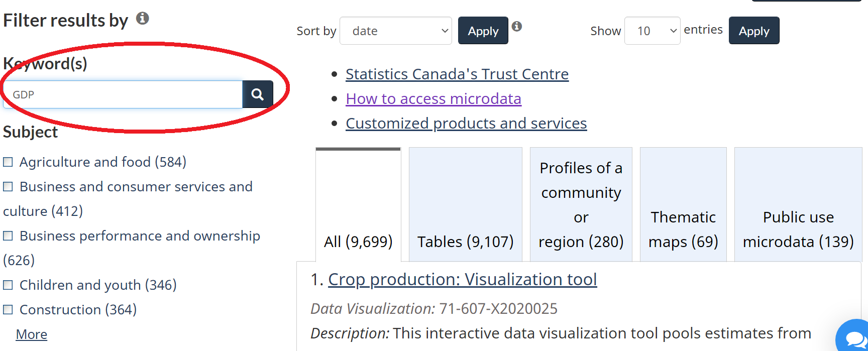
Task: Check the Agriculture and food checkbox
Action: point(8,162)
